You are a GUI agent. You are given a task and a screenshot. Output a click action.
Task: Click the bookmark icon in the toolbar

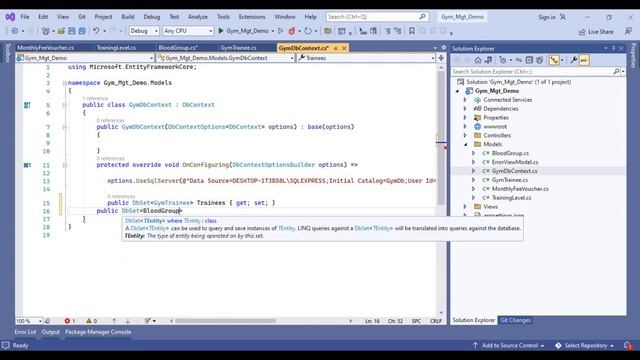411,31
